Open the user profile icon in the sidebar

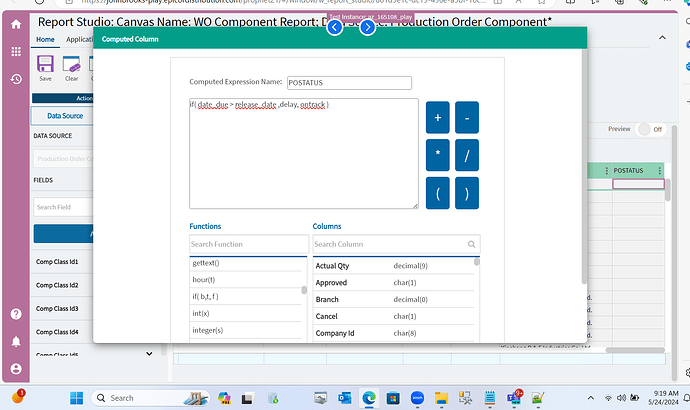point(16,369)
